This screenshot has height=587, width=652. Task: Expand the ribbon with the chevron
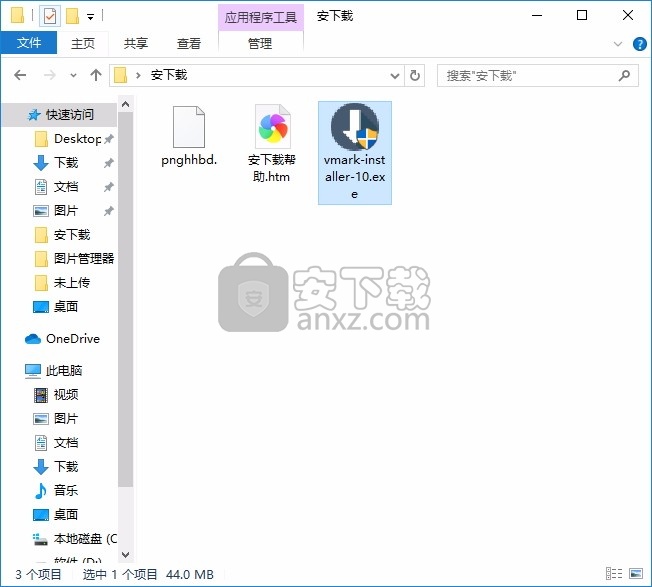coord(618,44)
